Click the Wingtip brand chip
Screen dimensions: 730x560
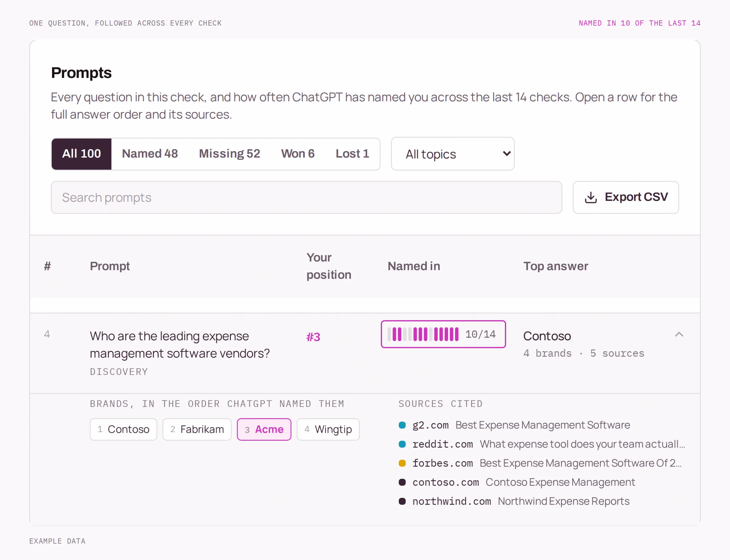coord(328,429)
